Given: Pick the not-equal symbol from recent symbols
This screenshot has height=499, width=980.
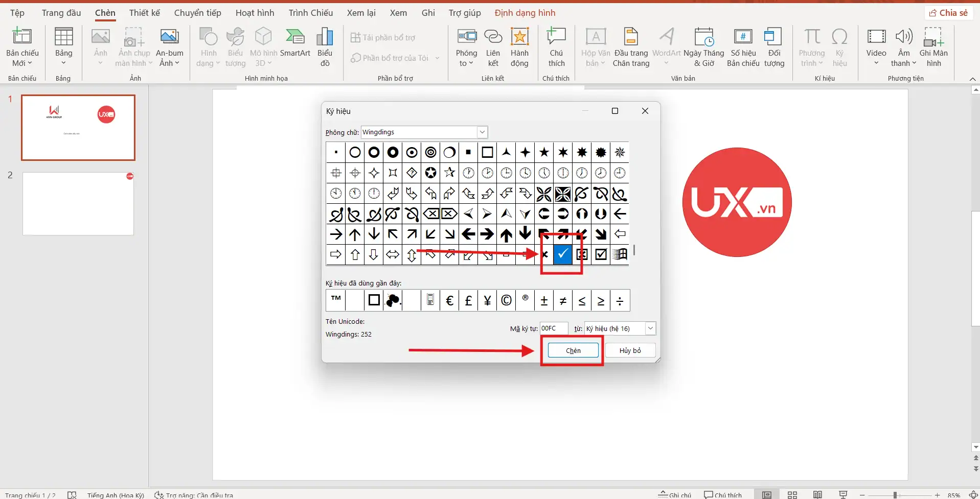Looking at the screenshot, I should coord(563,300).
